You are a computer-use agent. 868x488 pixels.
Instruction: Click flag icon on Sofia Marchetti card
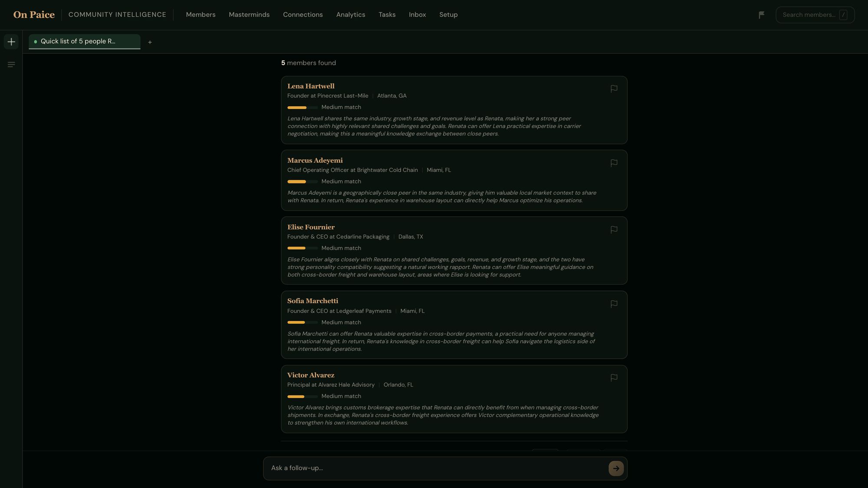pos(614,304)
